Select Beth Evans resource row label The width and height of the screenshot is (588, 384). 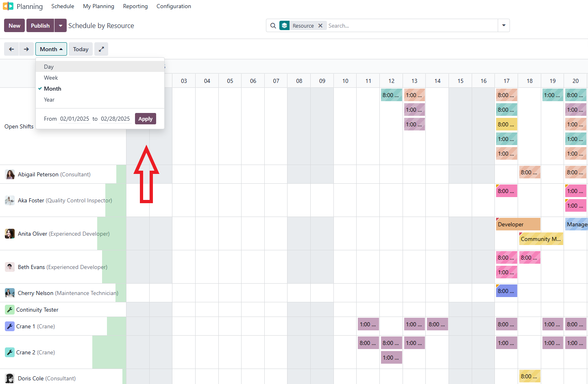coord(63,267)
